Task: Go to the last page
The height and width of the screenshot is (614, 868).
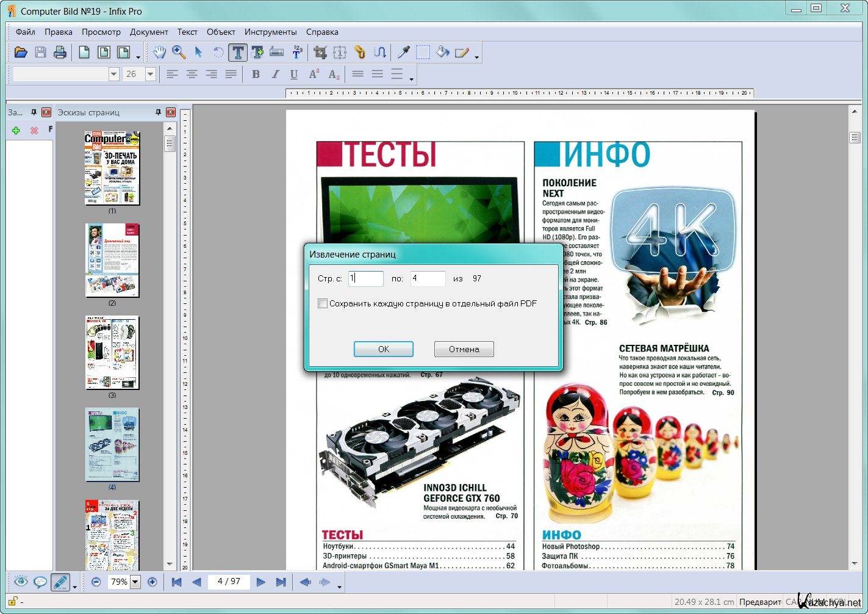Action: 281,582
